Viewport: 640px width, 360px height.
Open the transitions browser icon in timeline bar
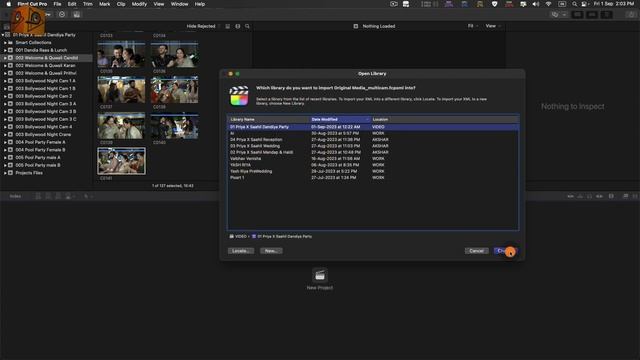tap(635, 196)
